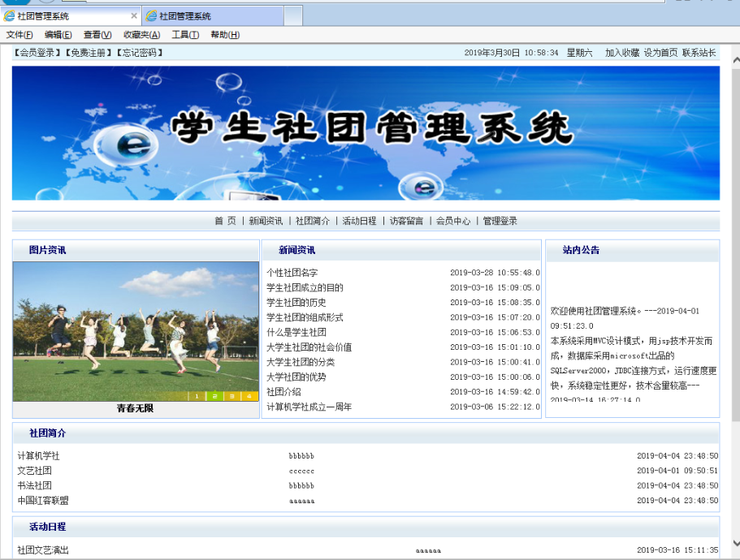Click the 学生社团管理系统 banner image
Viewport: 740px width, 560px height.
click(366, 133)
